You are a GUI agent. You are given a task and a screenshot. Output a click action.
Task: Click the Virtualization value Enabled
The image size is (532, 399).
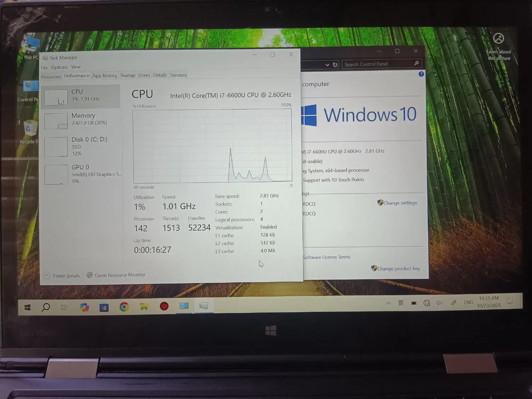[x=268, y=227]
